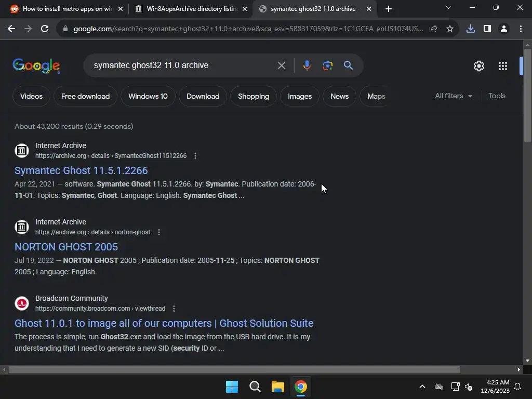This screenshot has width=532, height=399.
Task: Open more options for Symantec Ghost result
Action: click(195, 156)
